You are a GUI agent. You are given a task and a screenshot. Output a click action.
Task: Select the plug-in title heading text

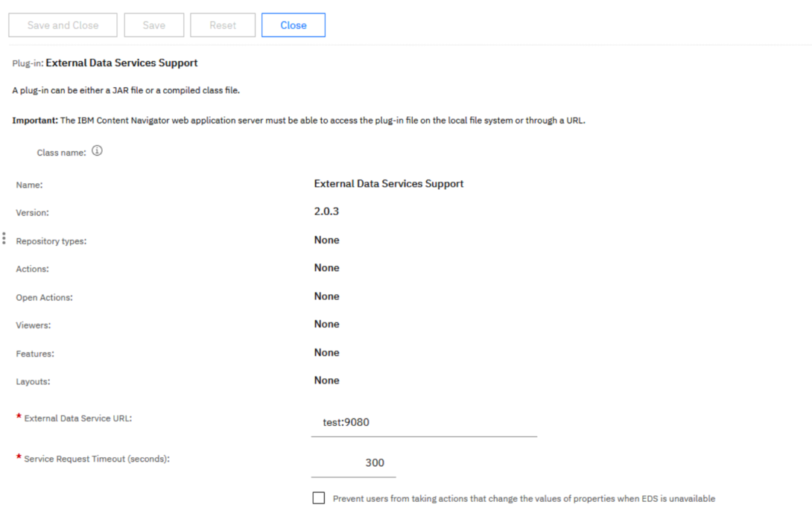click(x=121, y=63)
